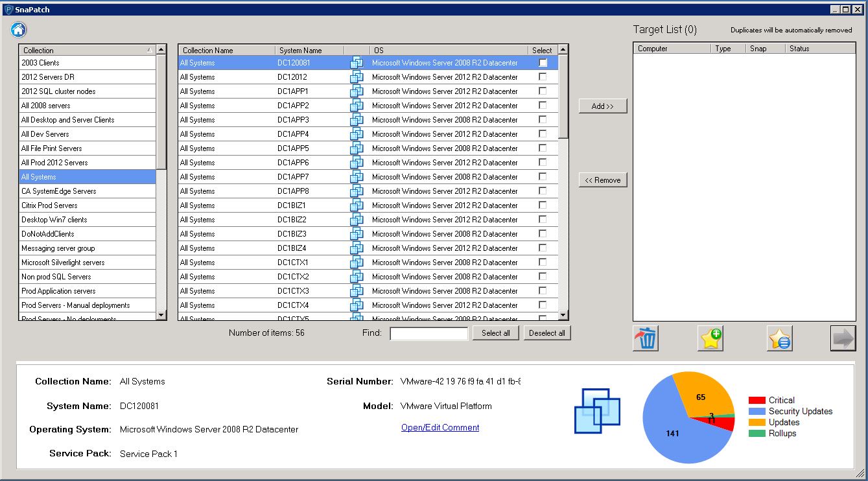Image resolution: width=868 pixels, height=481 pixels.
Task: Click into the Find text field
Action: pyautogui.click(x=429, y=334)
